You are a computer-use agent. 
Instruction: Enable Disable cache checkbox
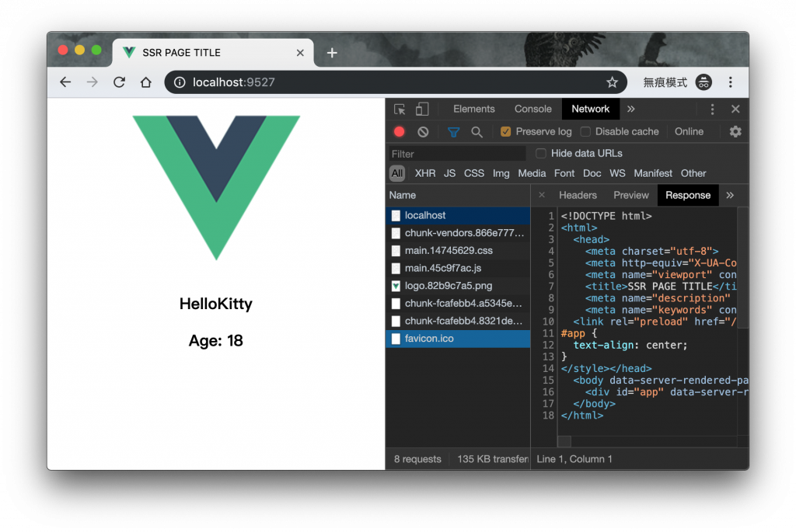click(585, 132)
